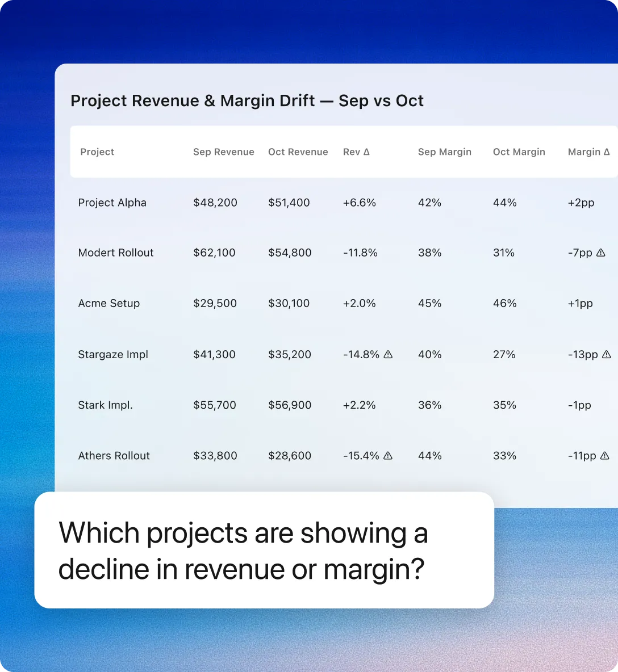Click the 35% Oct margin cell
The image size is (618, 672).
505,405
